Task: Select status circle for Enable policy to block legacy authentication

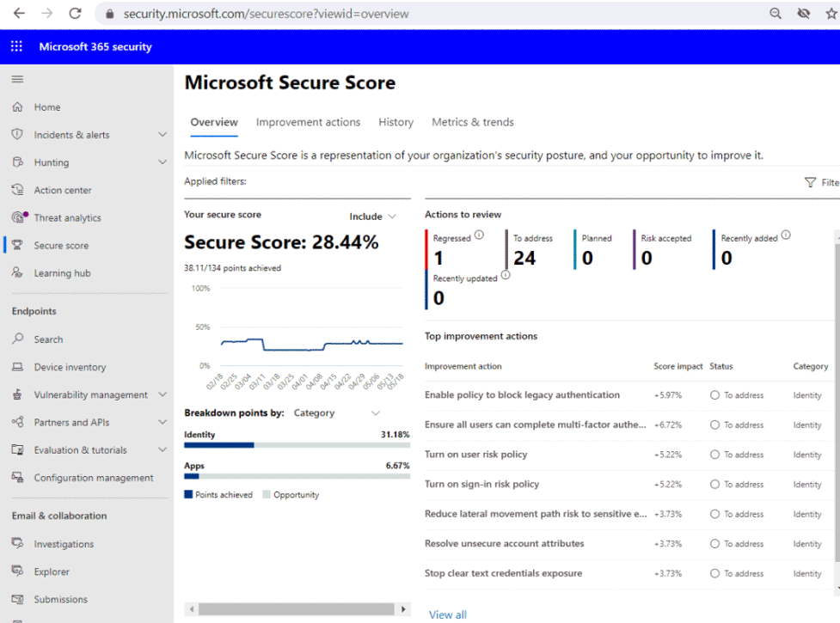Action: pyautogui.click(x=714, y=395)
